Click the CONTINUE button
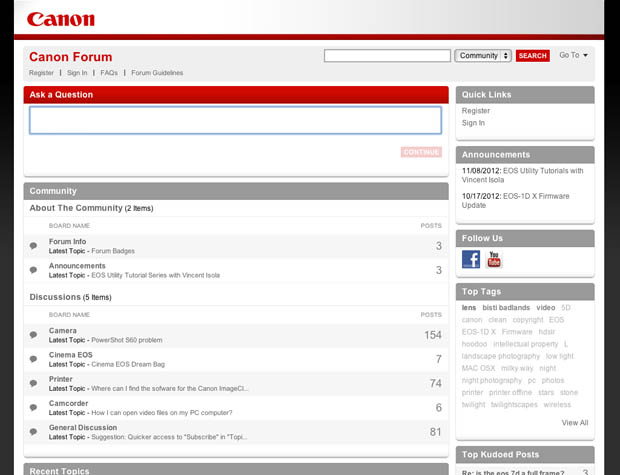This screenshot has width=620, height=475. (x=421, y=152)
